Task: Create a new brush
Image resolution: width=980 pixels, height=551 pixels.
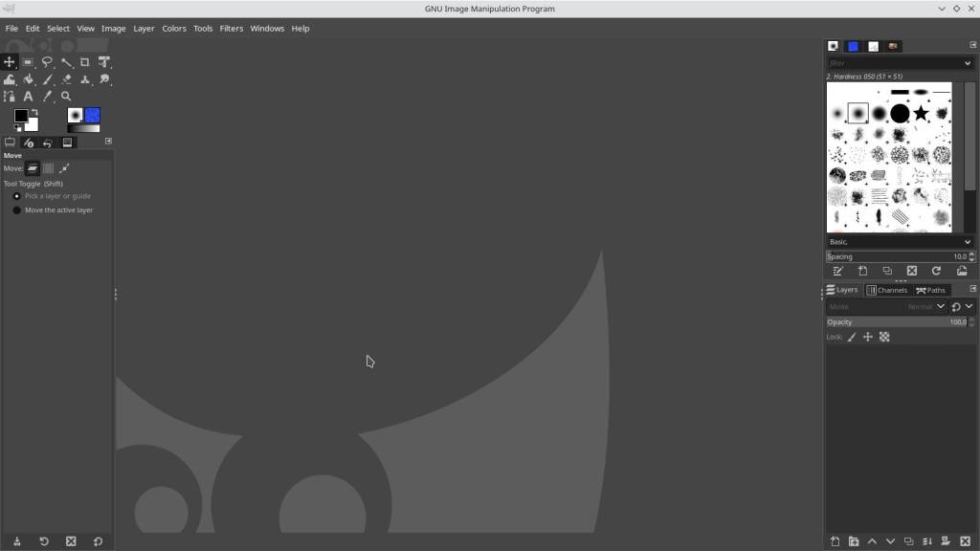Action: pos(862,271)
